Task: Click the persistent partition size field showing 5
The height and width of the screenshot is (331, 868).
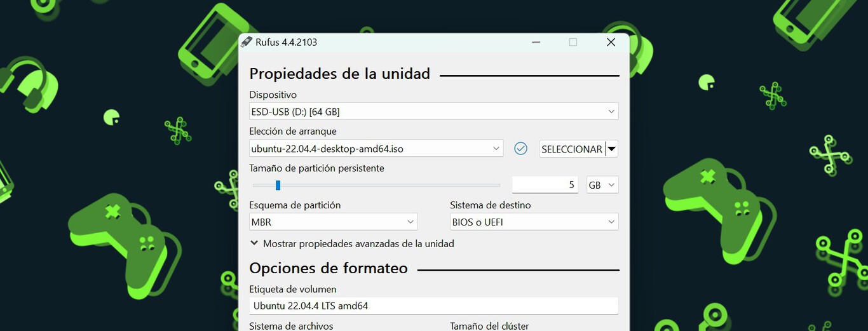Action: (545, 185)
